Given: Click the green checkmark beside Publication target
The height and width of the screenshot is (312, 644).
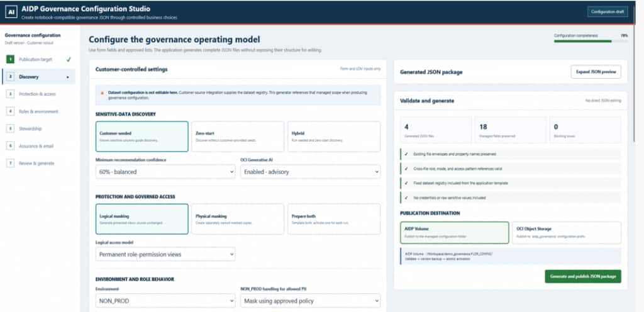Looking at the screenshot, I should click(69, 59).
